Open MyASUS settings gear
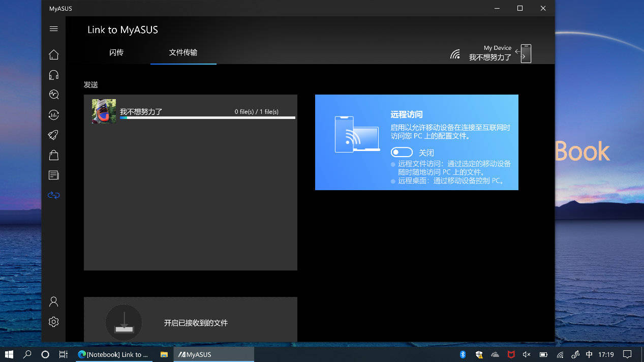The height and width of the screenshot is (362, 644). [x=53, y=322]
